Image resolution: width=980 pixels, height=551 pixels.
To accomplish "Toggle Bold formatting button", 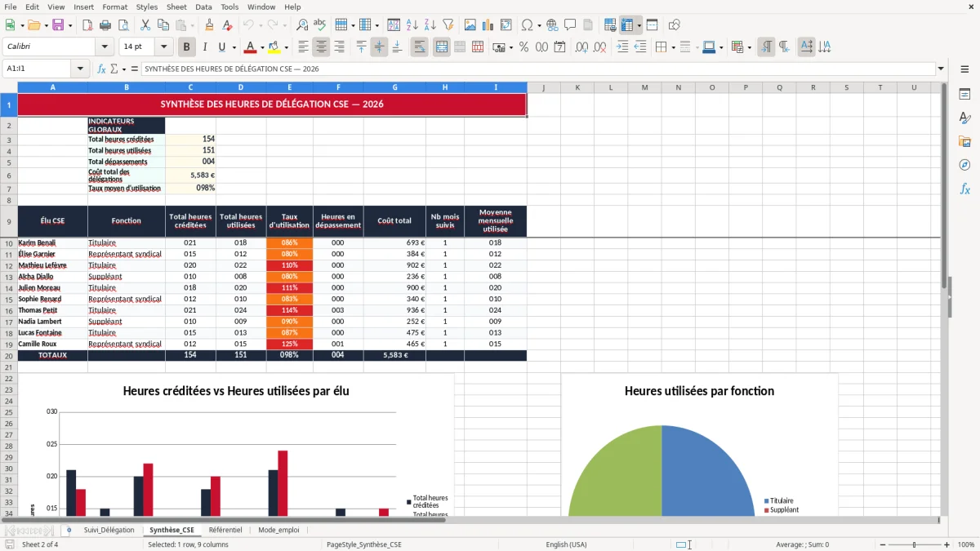I will click(186, 47).
